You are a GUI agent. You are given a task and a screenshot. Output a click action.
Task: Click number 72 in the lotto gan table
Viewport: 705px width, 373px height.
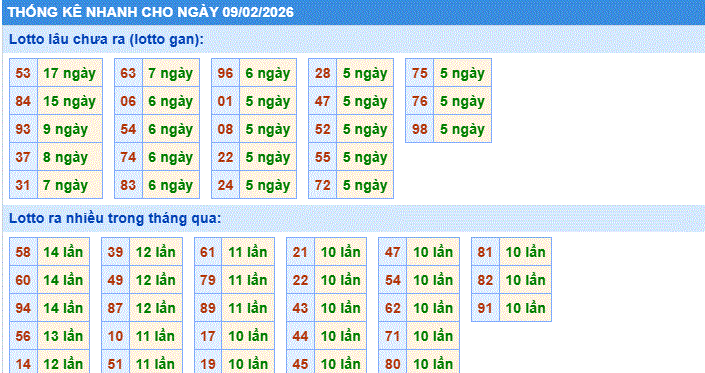[x=323, y=185]
